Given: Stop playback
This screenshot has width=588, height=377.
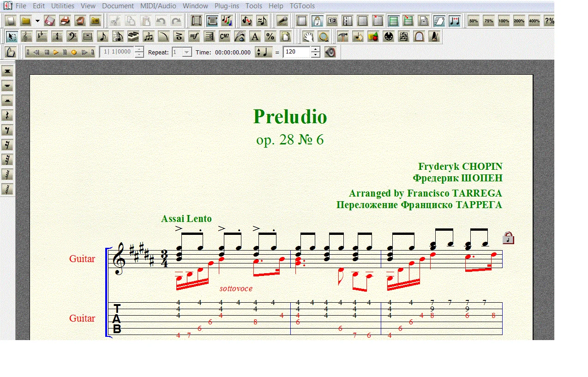Looking at the screenshot, I should point(47,52).
